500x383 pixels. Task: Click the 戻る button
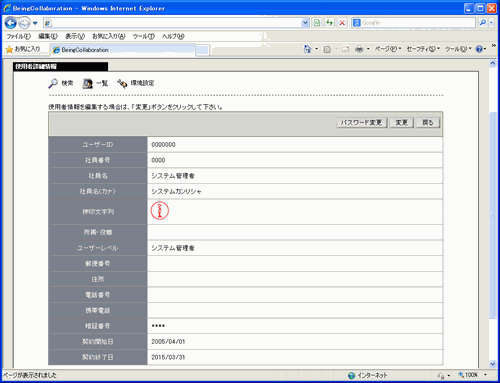[x=428, y=123]
